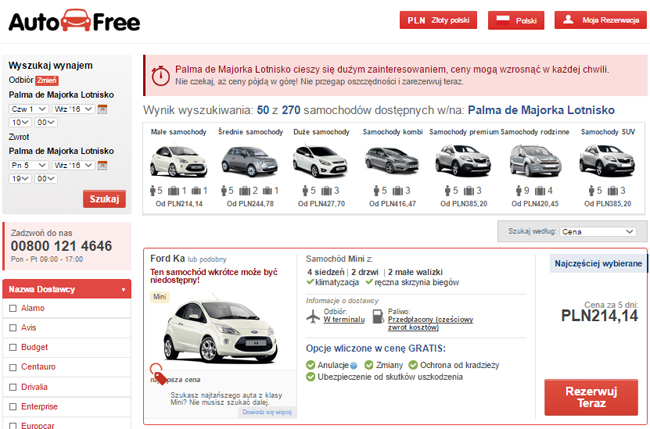Viewport: 650px width, 429px height.
Task: Click the user icon in Moja Rezerwacja
Action: 568,19
